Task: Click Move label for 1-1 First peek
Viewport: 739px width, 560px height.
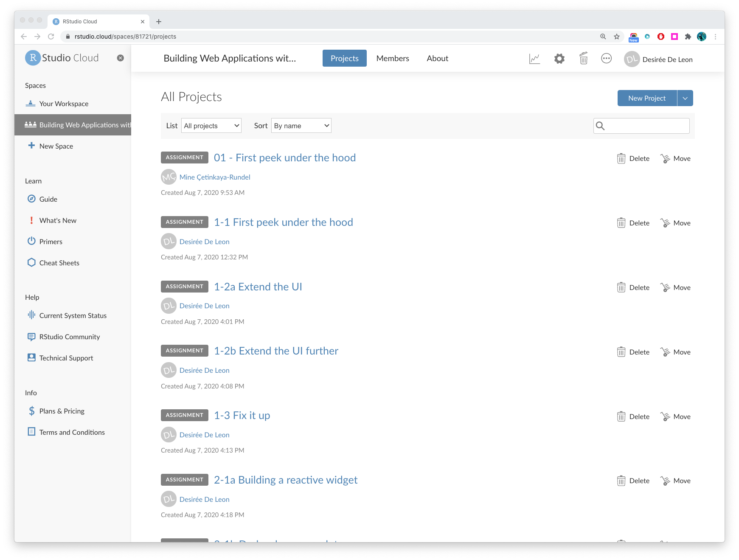Action: click(x=682, y=223)
